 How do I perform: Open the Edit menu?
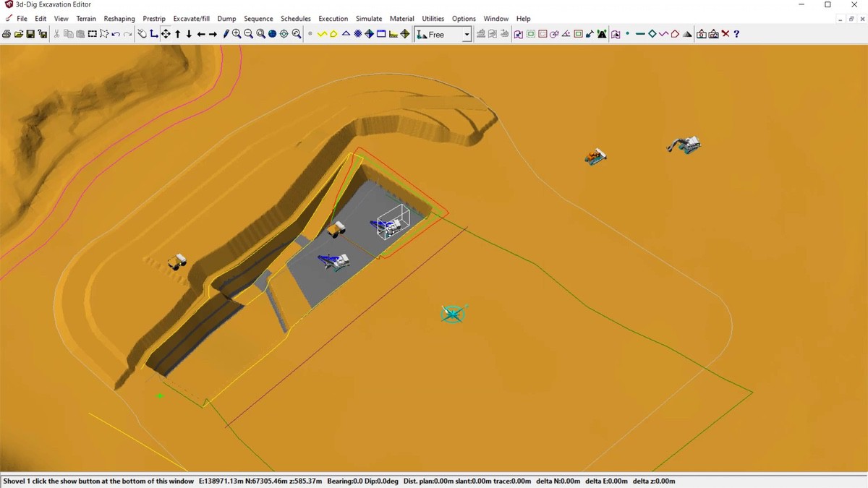pos(41,18)
